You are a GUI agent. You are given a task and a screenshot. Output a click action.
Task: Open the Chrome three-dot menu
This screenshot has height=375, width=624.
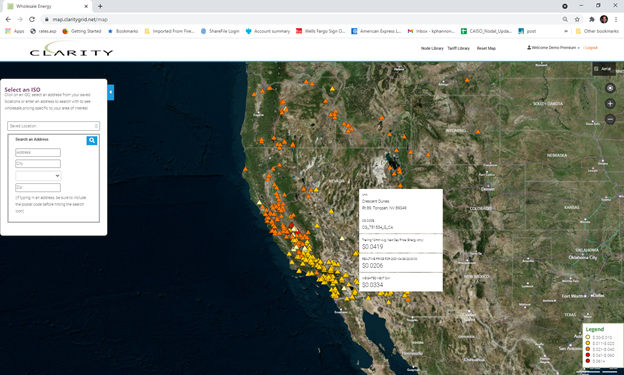(x=616, y=19)
